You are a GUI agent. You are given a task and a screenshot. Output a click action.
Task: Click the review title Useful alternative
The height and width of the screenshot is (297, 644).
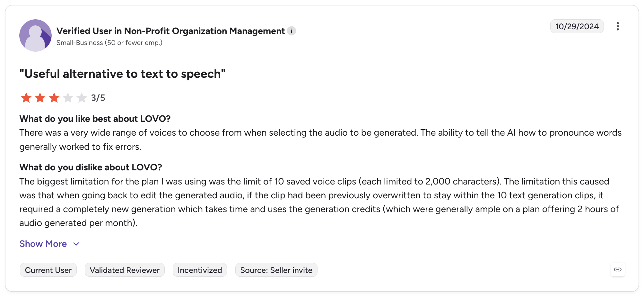point(122,74)
